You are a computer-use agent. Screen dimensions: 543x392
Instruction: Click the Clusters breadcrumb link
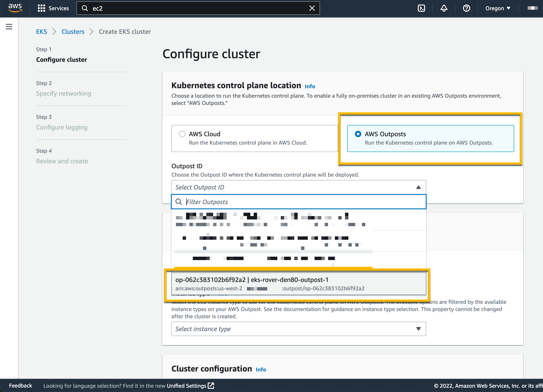(72, 32)
